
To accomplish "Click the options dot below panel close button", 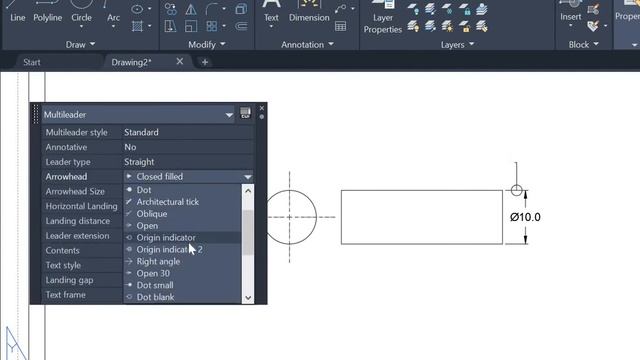I will (x=262, y=117).
